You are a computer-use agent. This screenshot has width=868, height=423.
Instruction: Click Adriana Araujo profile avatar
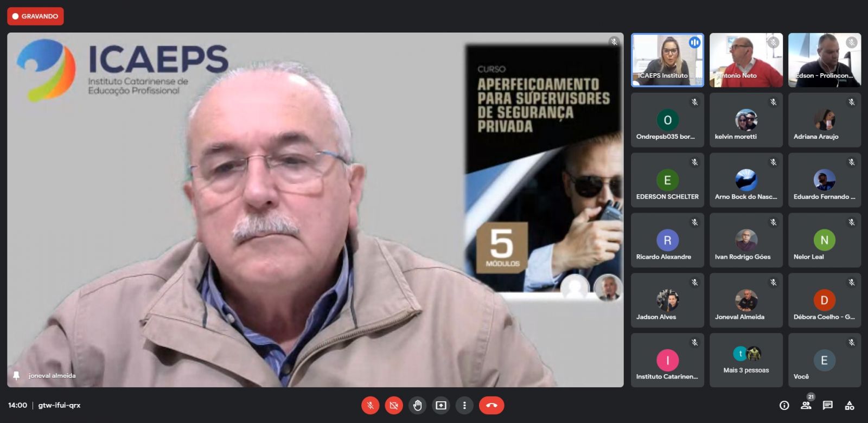[825, 120]
